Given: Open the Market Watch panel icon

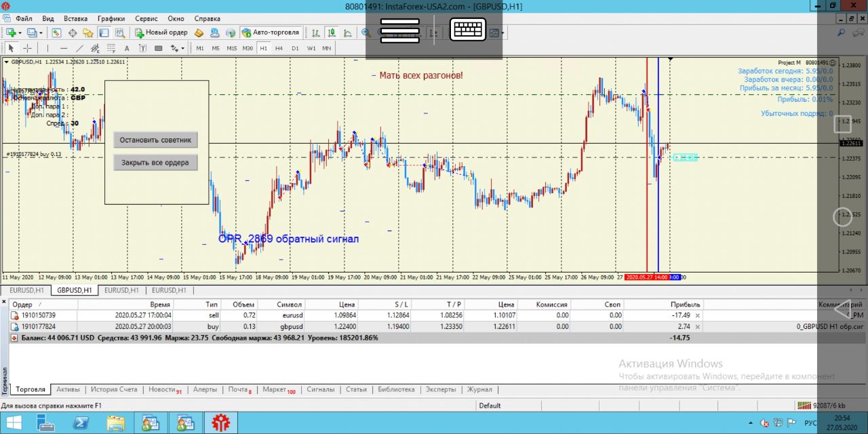Looking at the screenshot, I should pos(56,33).
